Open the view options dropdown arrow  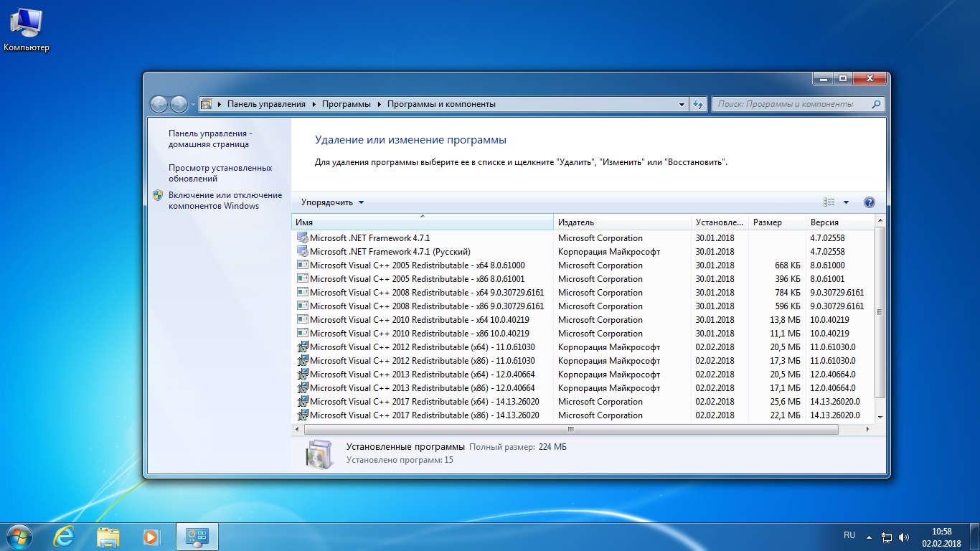(x=846, y=202)
